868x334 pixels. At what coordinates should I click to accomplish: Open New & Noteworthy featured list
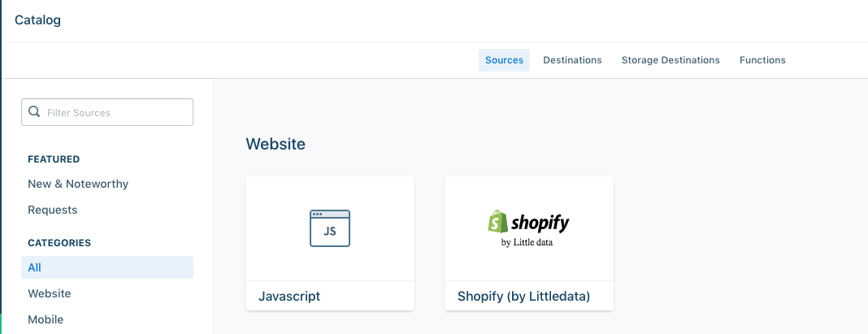[x=78, y=184]
